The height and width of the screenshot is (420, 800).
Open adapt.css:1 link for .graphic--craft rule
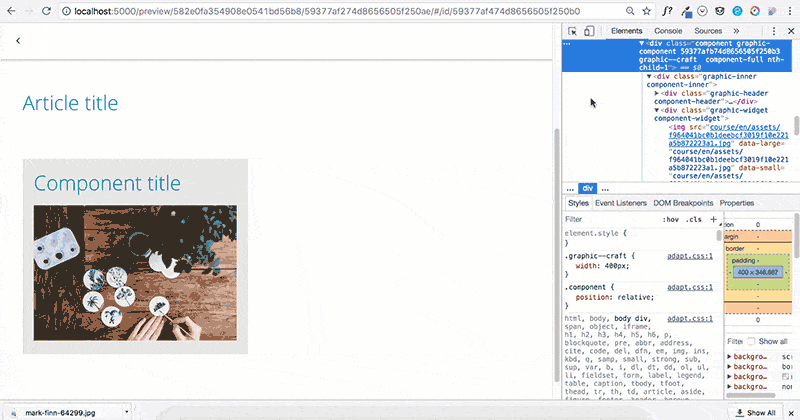[x=690, y=256]
